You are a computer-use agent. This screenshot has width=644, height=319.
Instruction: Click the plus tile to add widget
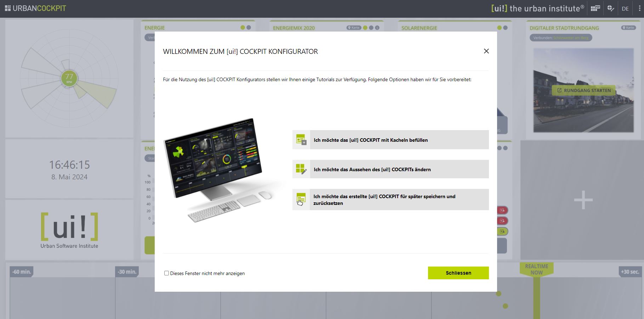pos(583,200)
